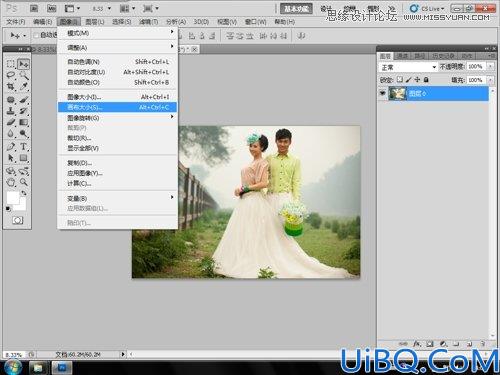Select the Lasso tool
This screenshot has width=500, height=375.
pos(11,75)
